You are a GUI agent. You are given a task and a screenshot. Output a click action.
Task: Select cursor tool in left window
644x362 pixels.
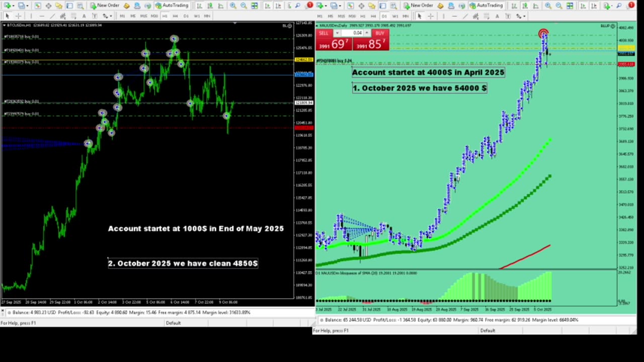click(x=7, y=16)
